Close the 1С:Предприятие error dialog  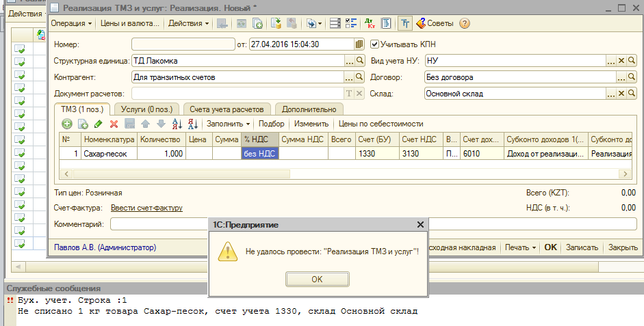(x=420, y=225)
